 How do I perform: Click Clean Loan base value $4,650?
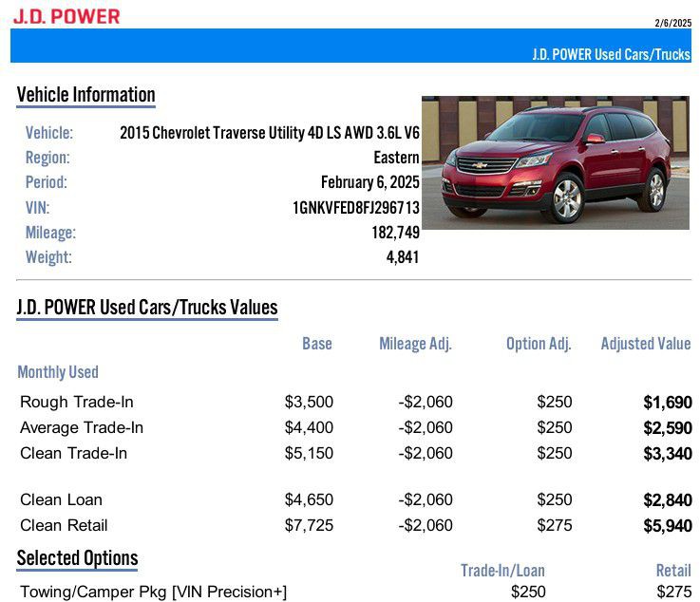point(309,499)
